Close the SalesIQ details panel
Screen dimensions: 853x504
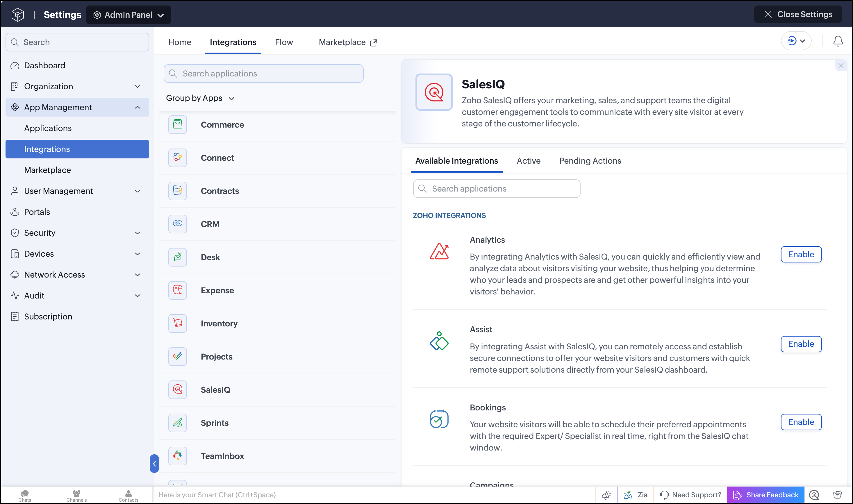pos(840,66)
